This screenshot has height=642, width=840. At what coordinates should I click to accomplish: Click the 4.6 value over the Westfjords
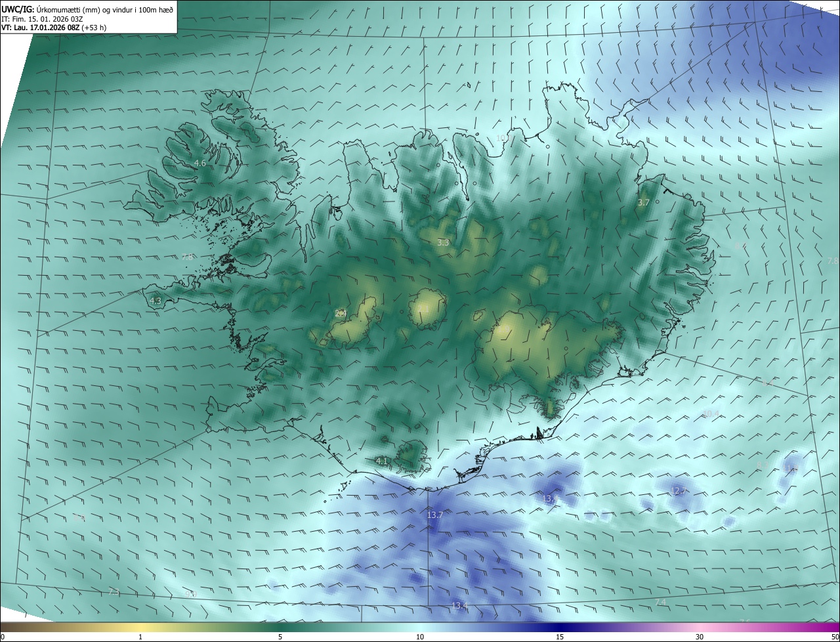click(x=200, y=163)
